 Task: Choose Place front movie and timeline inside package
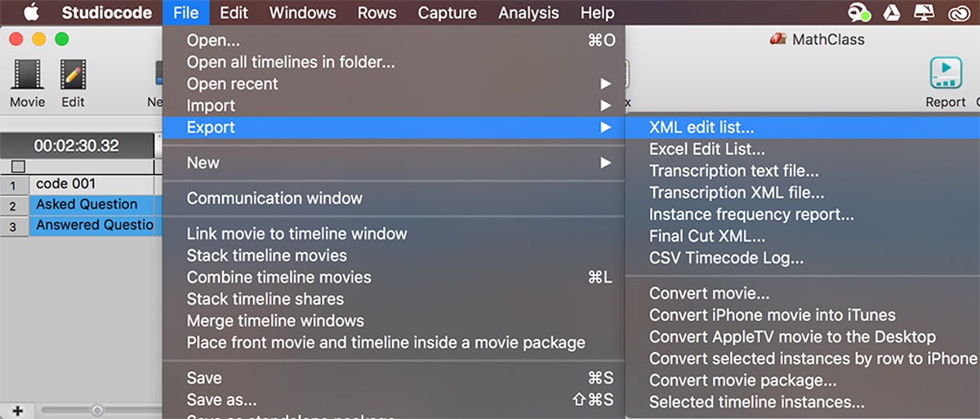394,342
